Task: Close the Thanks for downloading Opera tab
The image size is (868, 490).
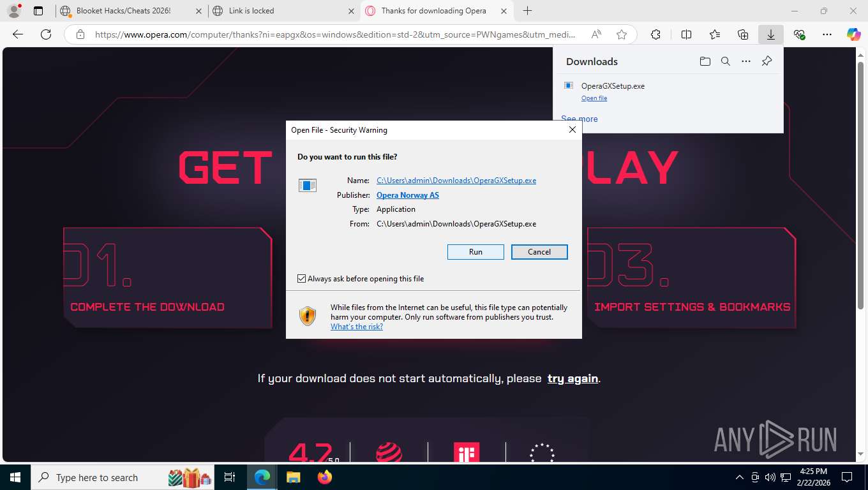Action: click(x=504, y=11)
